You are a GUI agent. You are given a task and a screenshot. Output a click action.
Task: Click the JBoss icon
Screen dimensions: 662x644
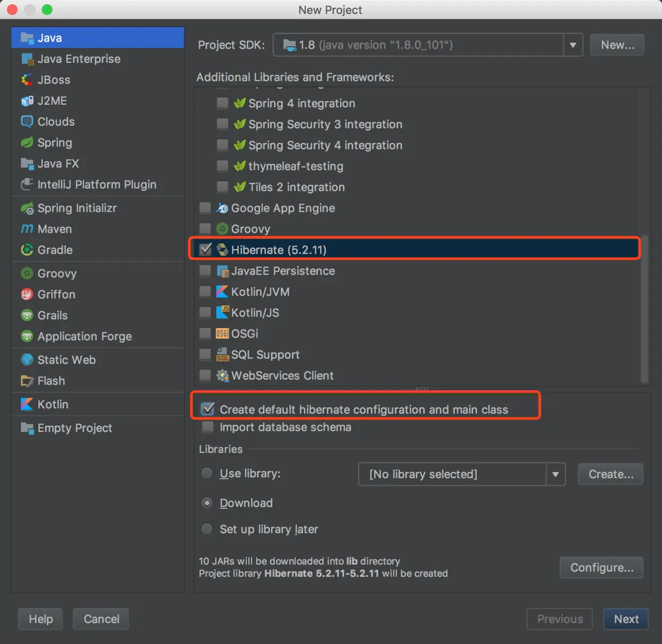[27, 80]
